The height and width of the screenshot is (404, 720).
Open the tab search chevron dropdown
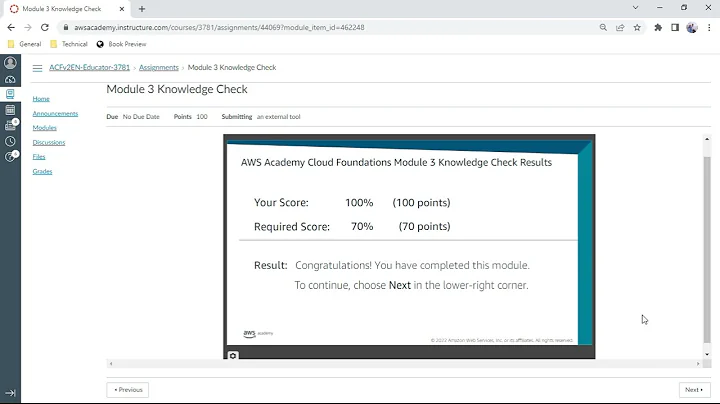point(636,7)
